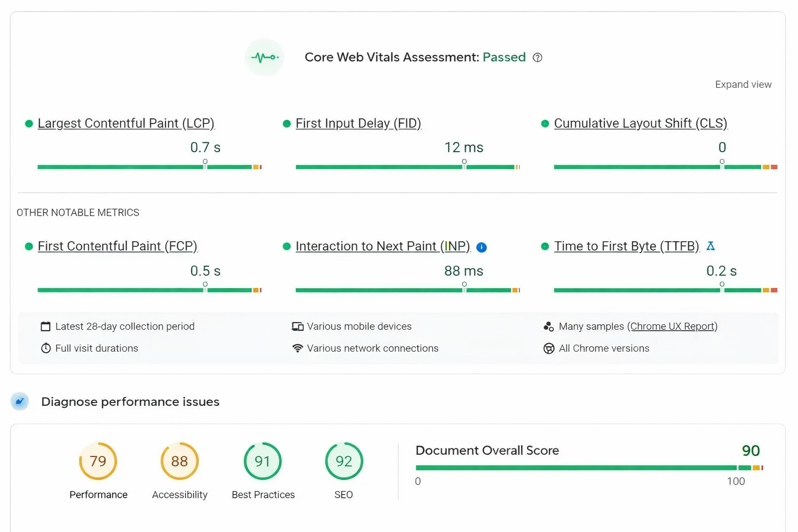Open the Chrome UX Report link

[672, 326]
